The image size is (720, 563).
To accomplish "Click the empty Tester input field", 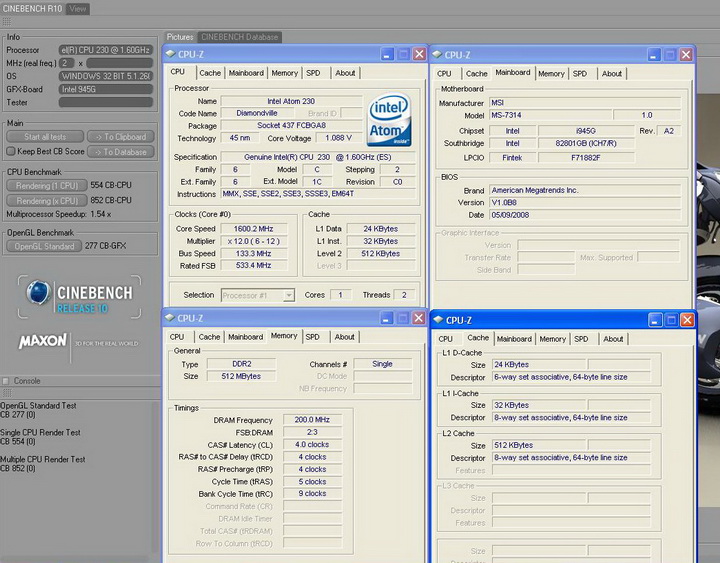I will coord(105,101).
